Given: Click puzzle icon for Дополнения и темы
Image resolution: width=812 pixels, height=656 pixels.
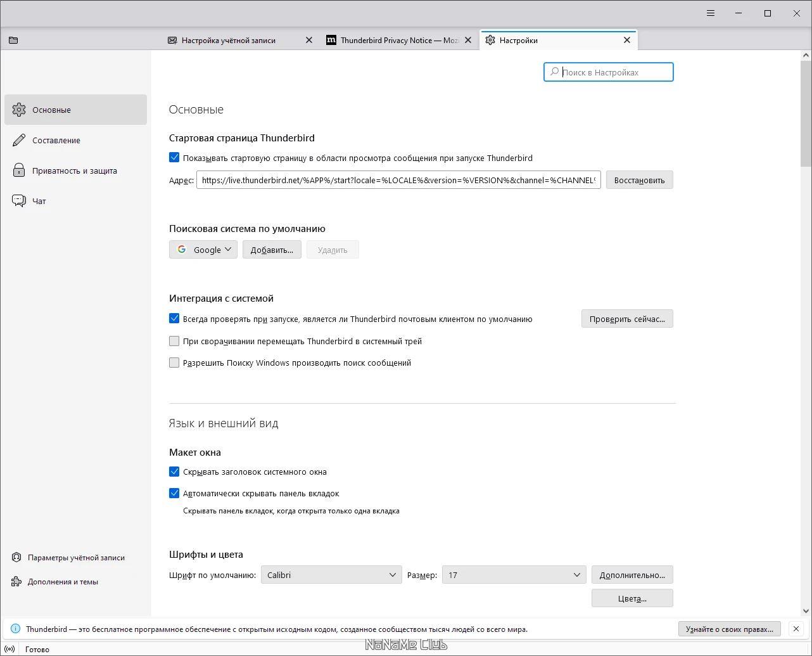Looking at the screenshot, I should tap(16, 582).
